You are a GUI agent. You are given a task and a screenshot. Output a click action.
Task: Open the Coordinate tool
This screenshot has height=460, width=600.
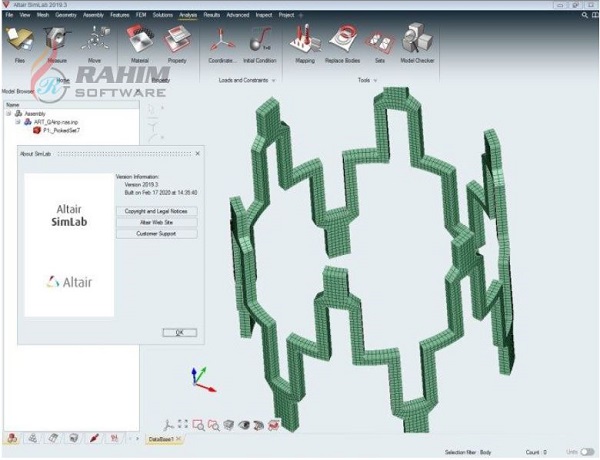[221, 44]
